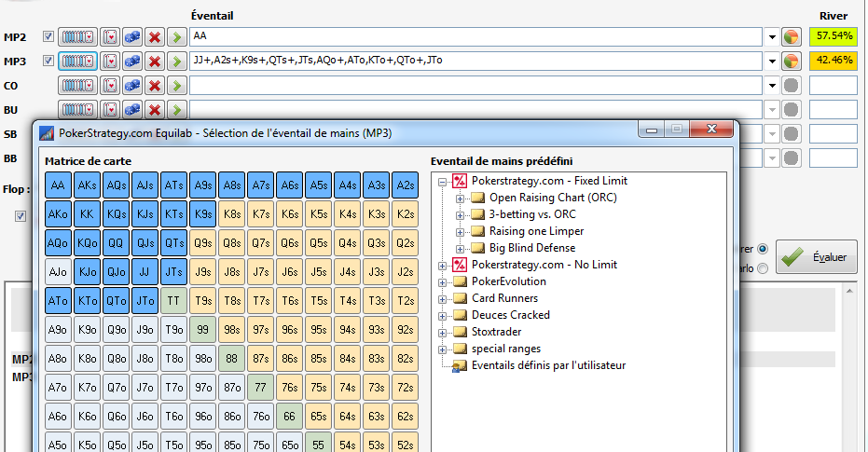Screen dimensions: 868x452
Task: Toggle the K8s cell in card matrix
Action: (231, 214)
